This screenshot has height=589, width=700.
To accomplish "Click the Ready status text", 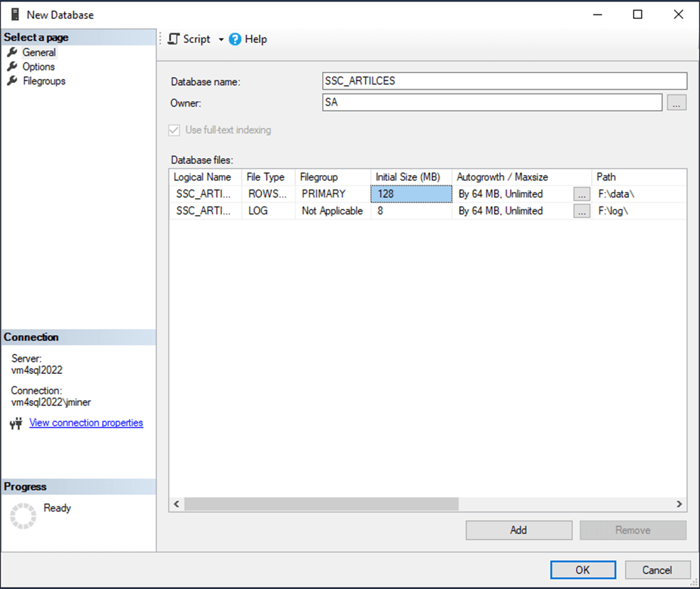I will [57, 508].
